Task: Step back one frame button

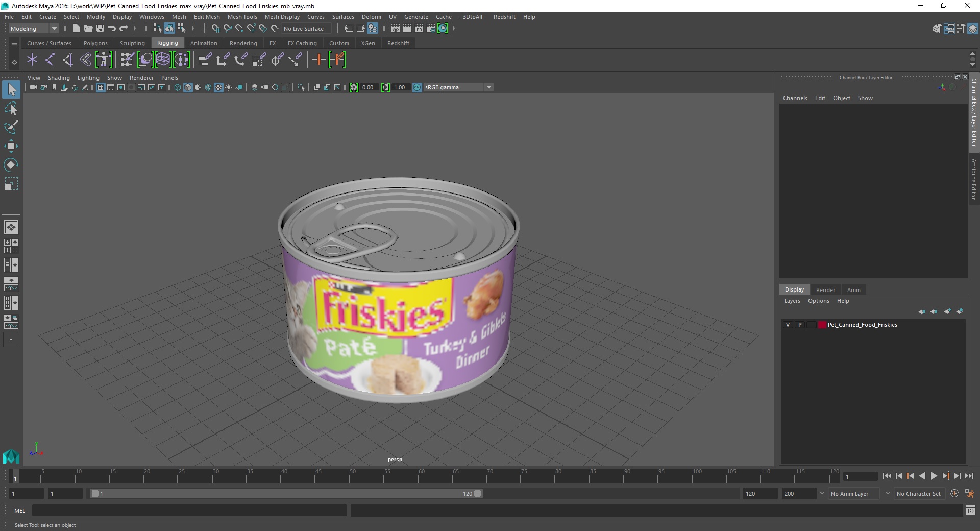Action: point(899,476)
